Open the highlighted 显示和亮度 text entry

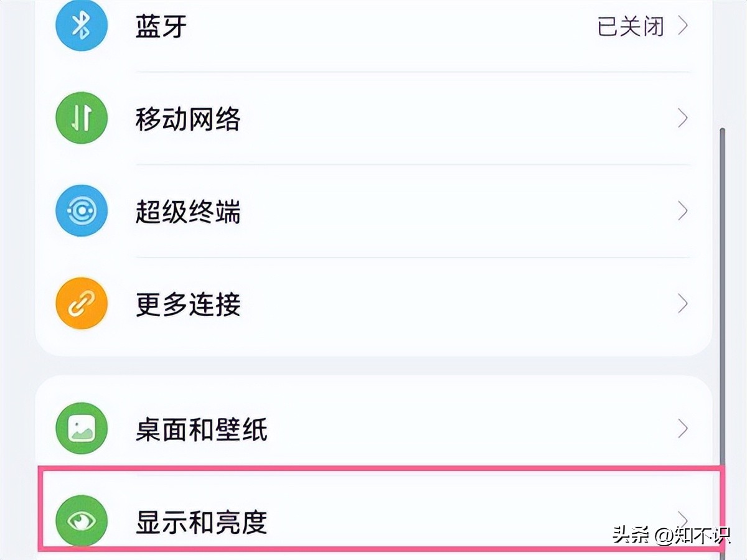tap(201, 522)
